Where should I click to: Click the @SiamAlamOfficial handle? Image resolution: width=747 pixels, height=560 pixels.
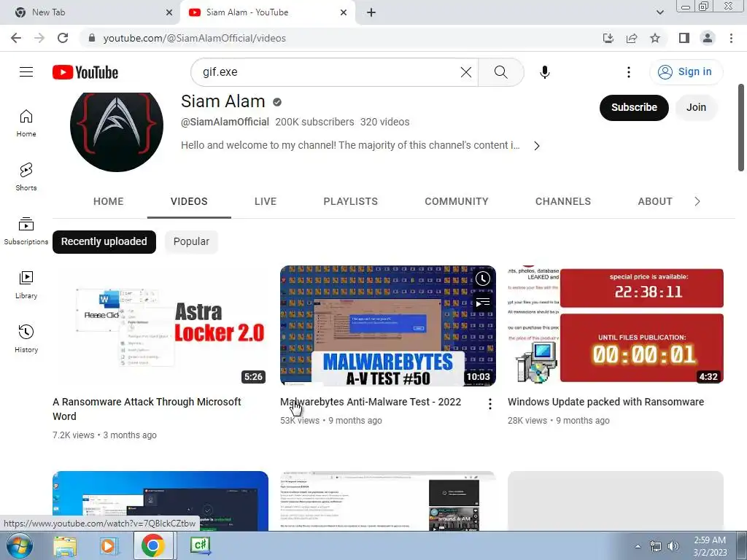pyautogui.click(x=225, y=122)
